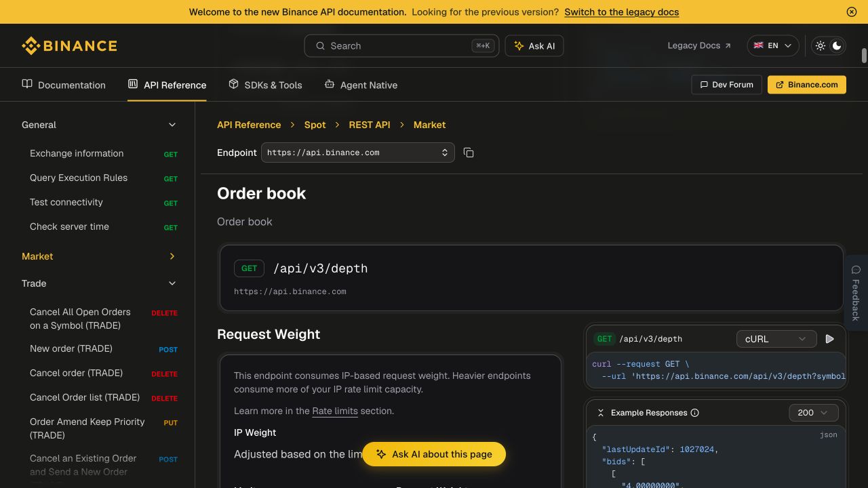Switch to light theme sun icon
The width and height of the screenshot is (868, 488).
(x=821, y=45)
